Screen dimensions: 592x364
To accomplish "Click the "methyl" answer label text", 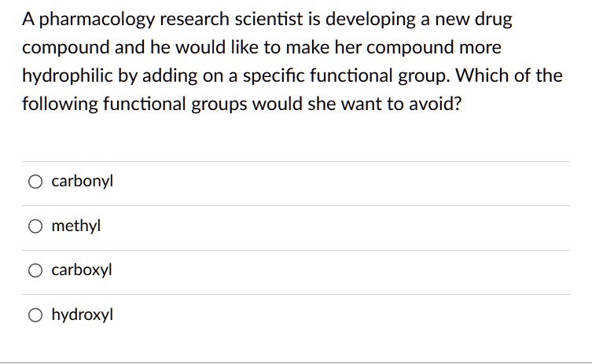I will (76, 226).
